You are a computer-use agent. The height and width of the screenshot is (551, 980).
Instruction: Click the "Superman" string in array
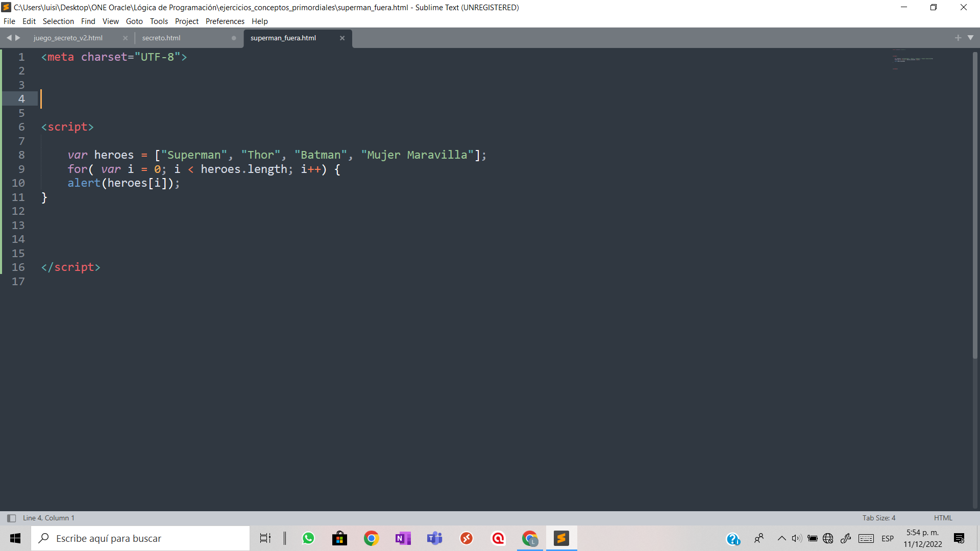(x=194, y=155)
